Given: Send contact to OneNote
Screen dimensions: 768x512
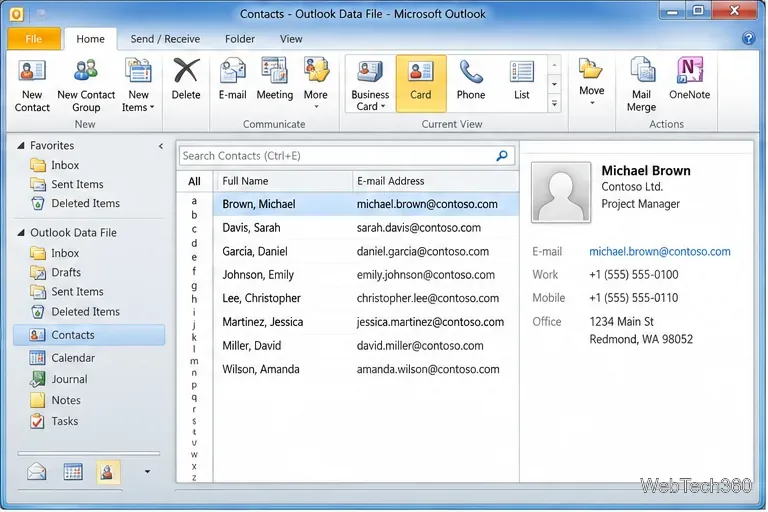Looking at the screenshot, I should [x=689, y=80].
